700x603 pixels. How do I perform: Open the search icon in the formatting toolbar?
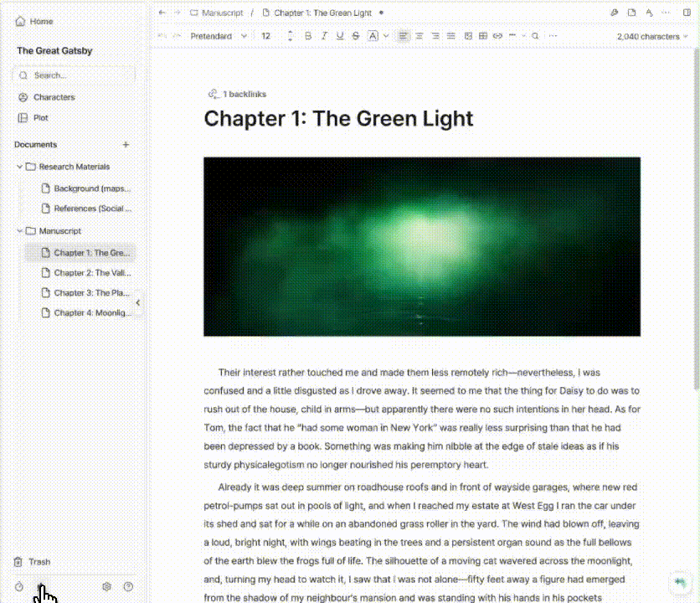coord(535,36)
